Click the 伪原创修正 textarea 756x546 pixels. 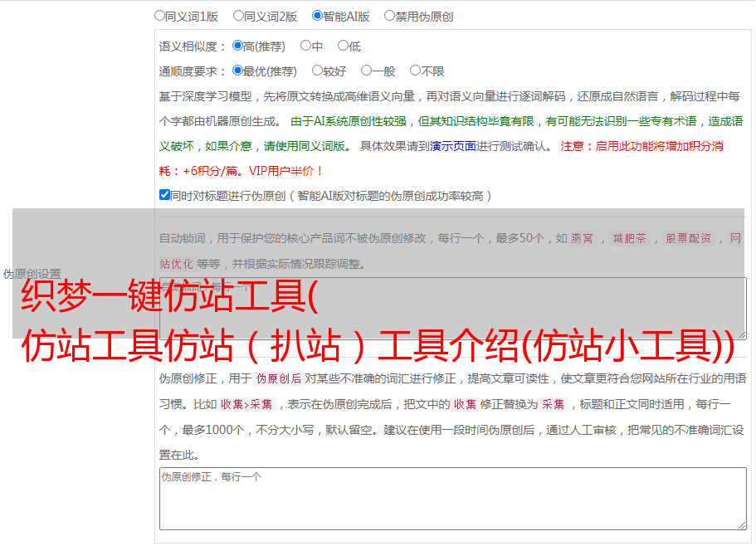coord(453,499)
